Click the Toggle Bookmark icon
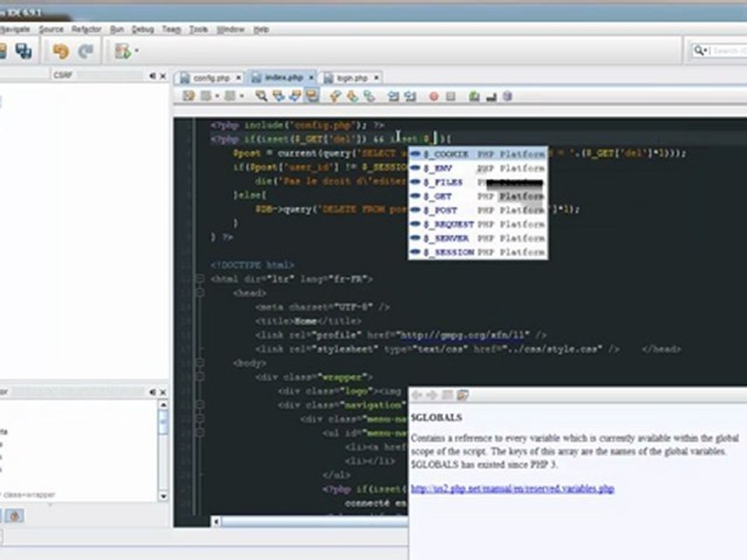747x560 pixels. 369,96
